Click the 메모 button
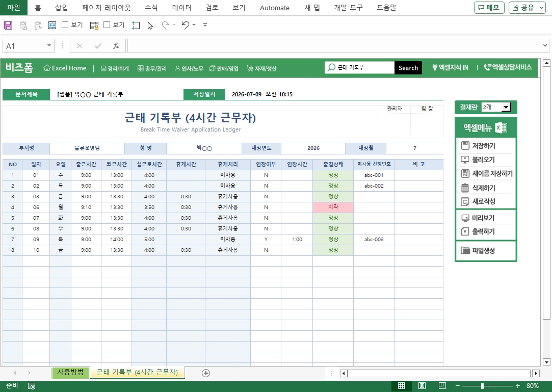Screen dimensions: 552x392 coord(489,8)
